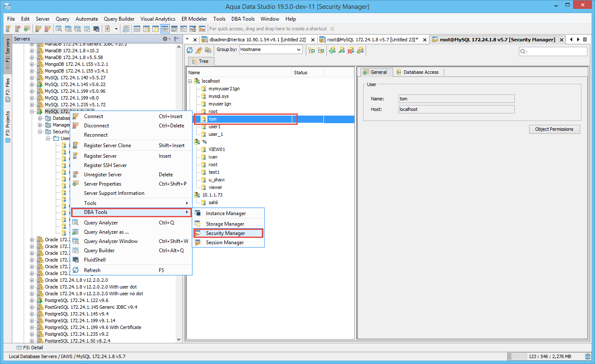Click the Servers panel pin icon
This screenshot has width=595, height=364.
177,39
